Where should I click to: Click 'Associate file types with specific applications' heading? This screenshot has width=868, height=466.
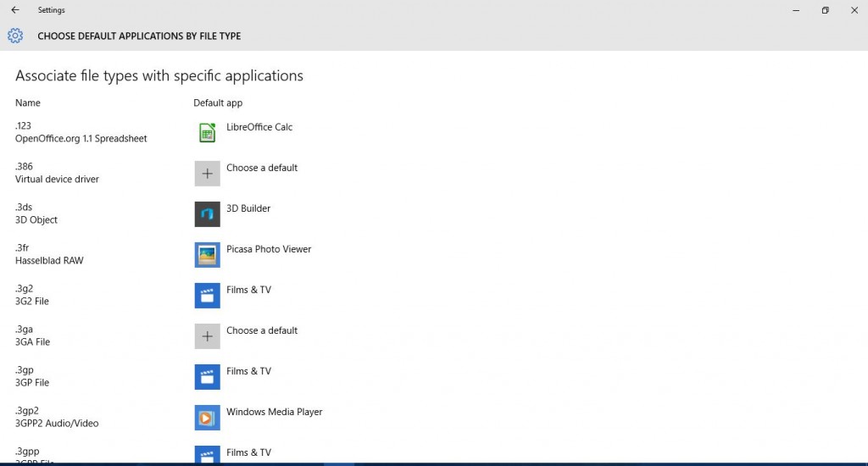click(159, 75)
